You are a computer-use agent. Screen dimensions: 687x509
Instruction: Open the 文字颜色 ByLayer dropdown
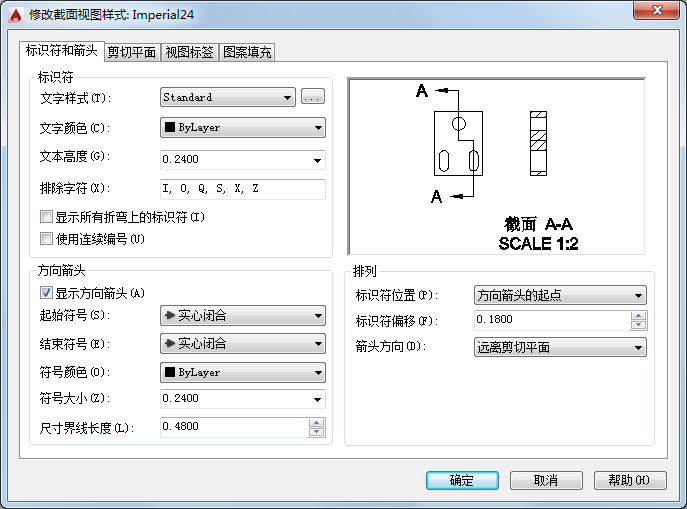(243, 127)
